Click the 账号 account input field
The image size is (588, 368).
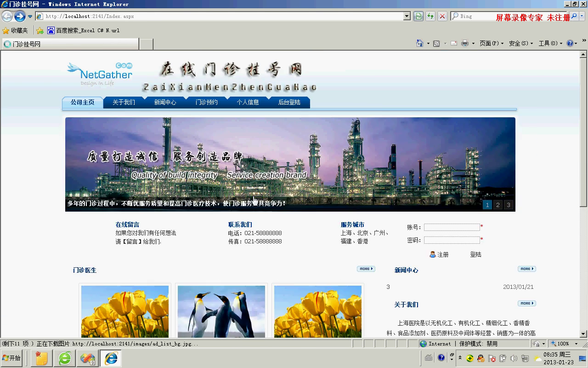[x=452, y=227]
